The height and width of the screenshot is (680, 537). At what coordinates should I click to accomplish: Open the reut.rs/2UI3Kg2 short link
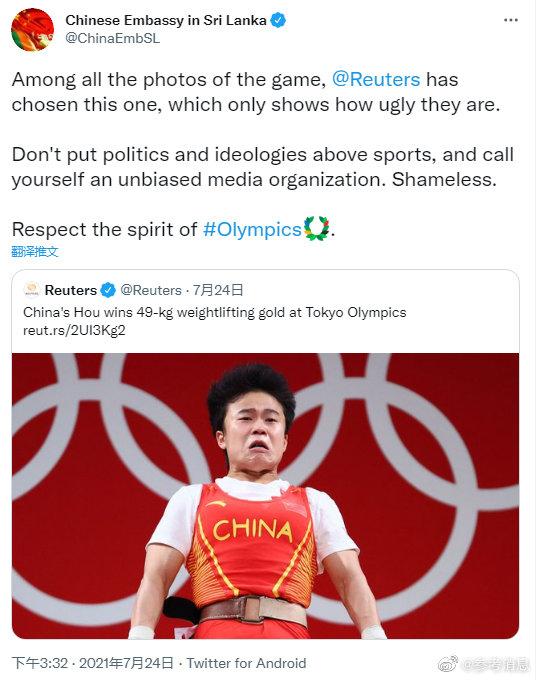pos(74,330)
